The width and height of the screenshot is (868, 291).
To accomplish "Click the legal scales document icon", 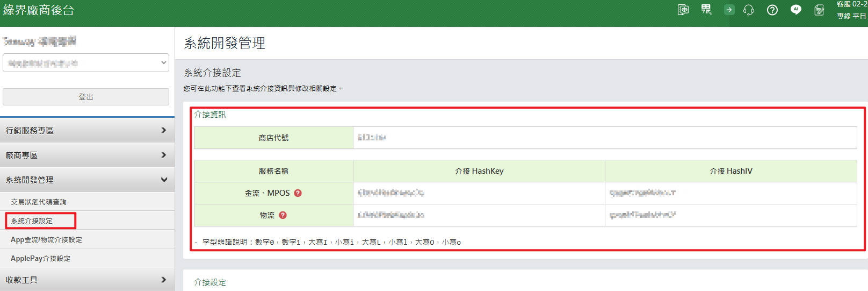I will [683, 10].
